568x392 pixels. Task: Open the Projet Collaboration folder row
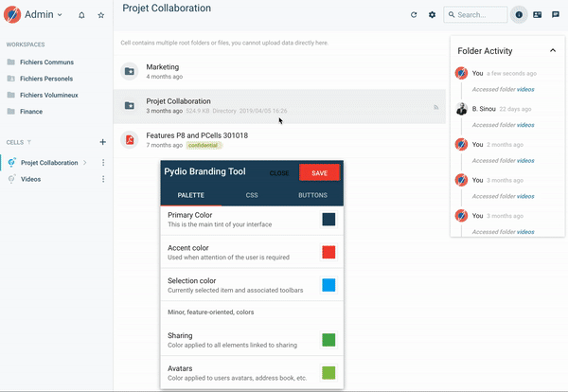[279, 106]
